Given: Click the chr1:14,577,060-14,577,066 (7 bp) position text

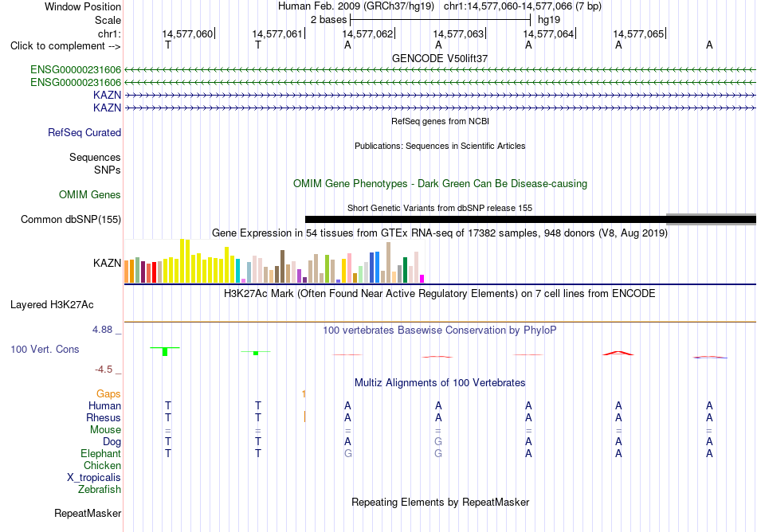Looking at the screenshot, I should click(x=523, y=6).
